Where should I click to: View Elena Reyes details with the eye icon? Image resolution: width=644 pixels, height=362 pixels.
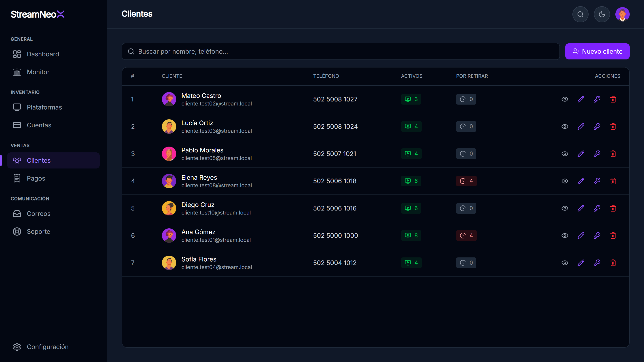(565, 181)
